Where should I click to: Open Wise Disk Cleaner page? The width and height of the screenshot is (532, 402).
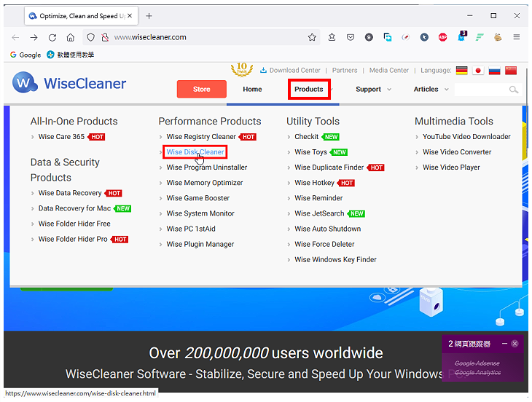tap(195, 152)
